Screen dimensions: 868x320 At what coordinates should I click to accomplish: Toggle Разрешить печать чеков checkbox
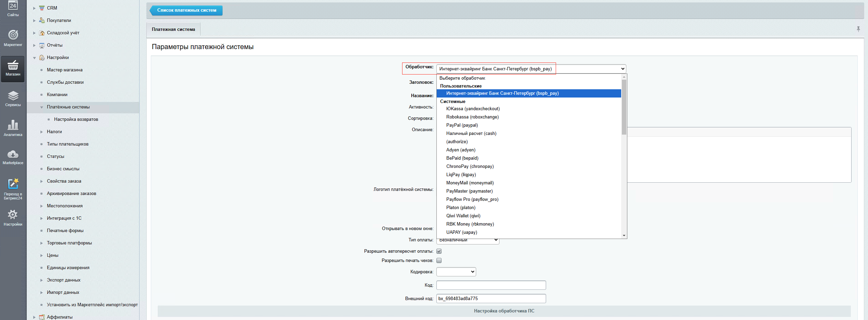point(439,261)
